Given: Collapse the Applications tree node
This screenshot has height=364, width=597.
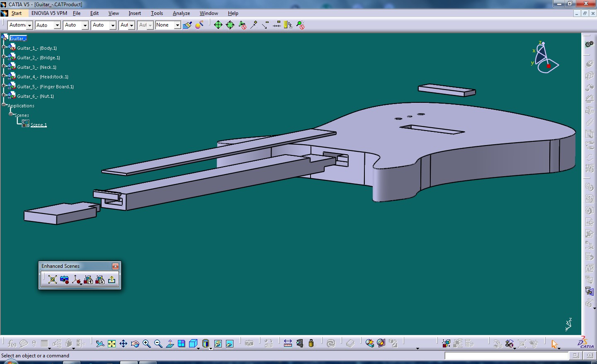Looking at the screenshot, I should [4, 104].
